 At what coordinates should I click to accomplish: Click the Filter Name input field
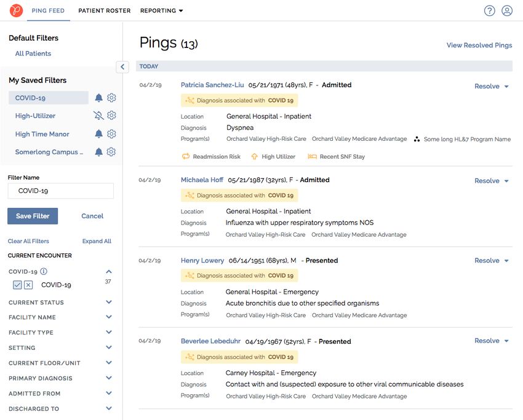(61, 191)
